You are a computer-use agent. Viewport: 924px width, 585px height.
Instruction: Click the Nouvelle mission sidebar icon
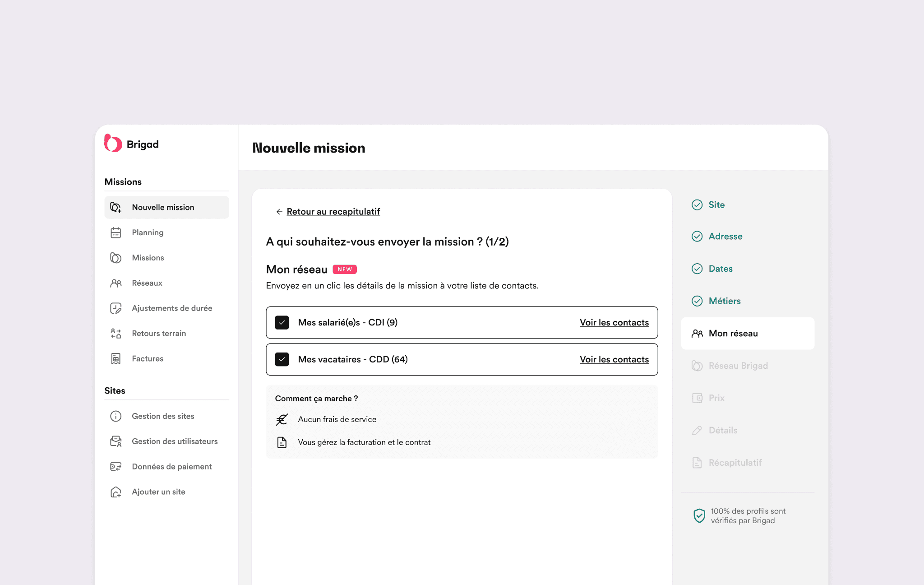coord(116,207)
